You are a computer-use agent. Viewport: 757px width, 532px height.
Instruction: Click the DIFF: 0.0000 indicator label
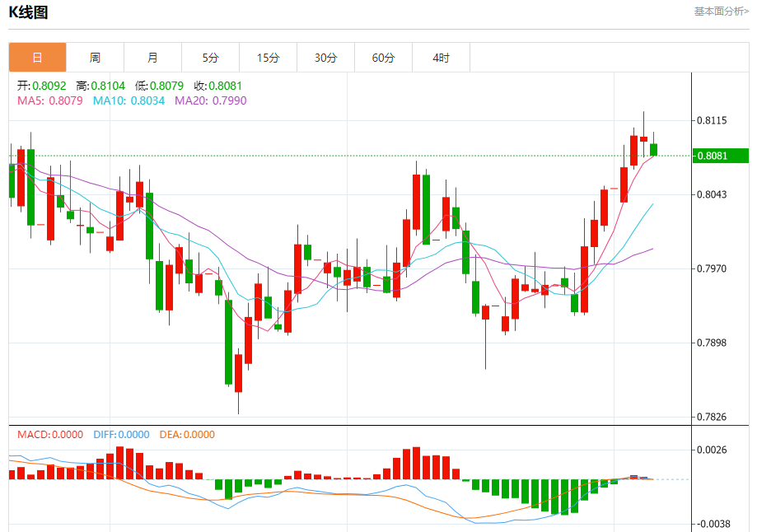pyautogui.click(x=120, y=434)
